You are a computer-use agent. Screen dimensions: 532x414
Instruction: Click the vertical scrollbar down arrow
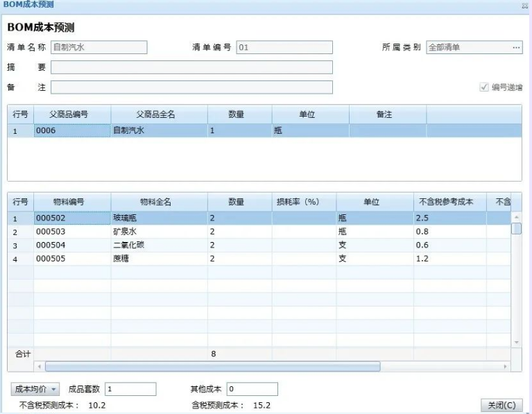516,343
